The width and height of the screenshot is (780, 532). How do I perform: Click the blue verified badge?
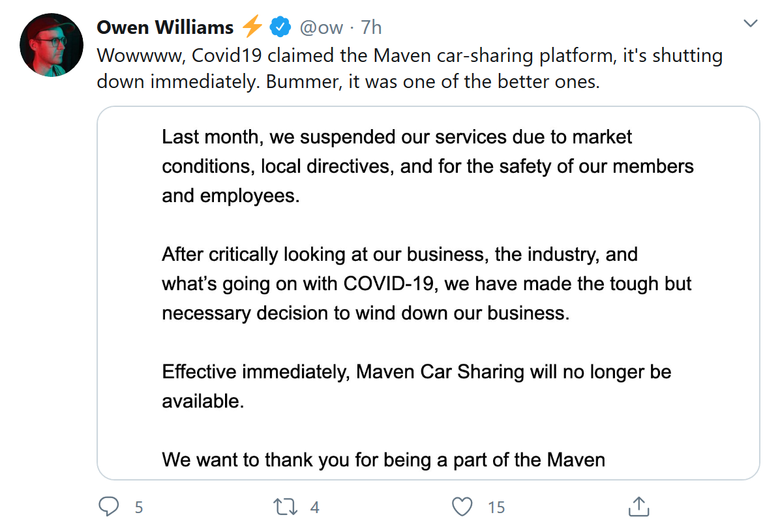pos(280,27)
